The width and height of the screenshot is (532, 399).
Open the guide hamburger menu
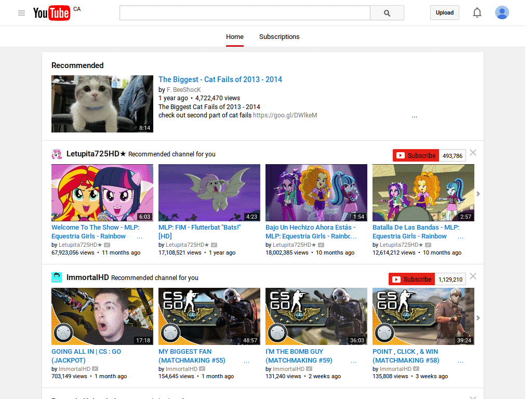point(21,13)
